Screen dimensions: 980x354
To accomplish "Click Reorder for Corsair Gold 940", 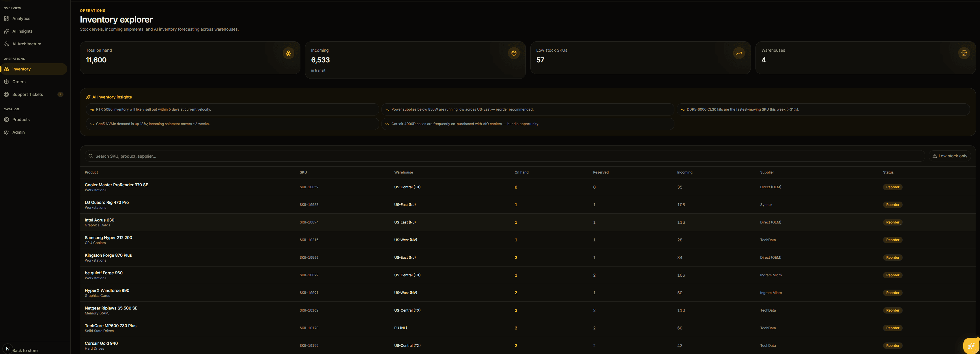I will tap(893, 346).
